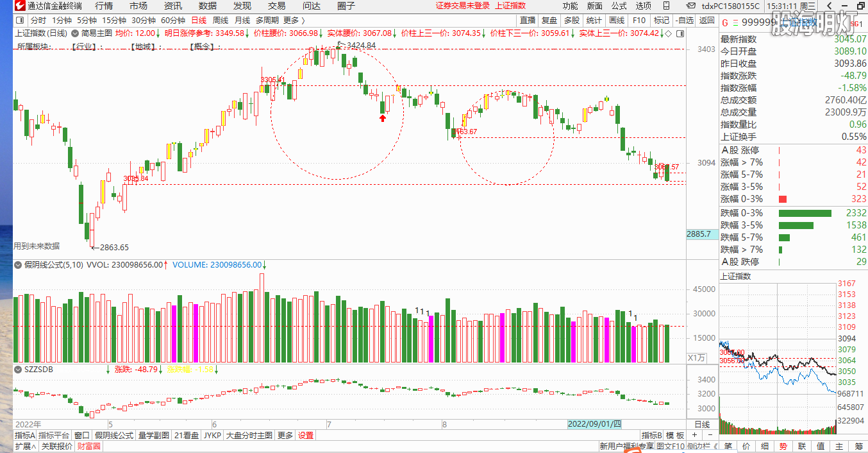
Task: Click the 复盘 button
Action: point(549,21)
